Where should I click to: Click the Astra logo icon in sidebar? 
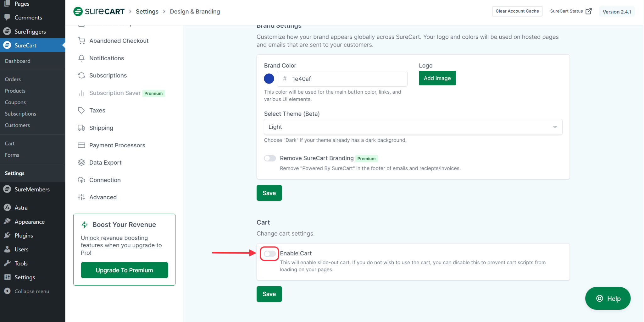pos(7,207)
